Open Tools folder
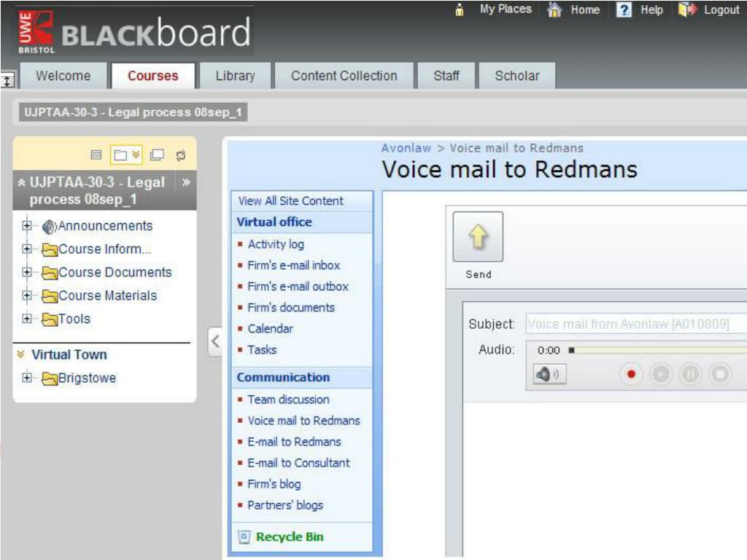Image resolution: width=747 pixels, height=560 pixels. 74,319
